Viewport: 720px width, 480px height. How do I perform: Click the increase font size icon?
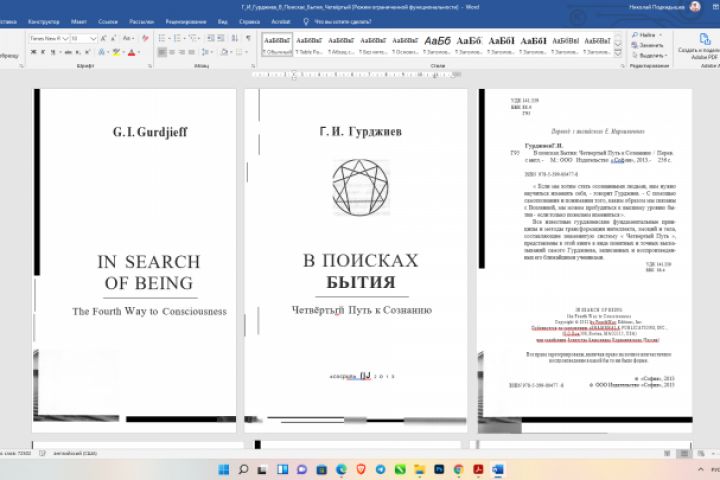[104, 38]
